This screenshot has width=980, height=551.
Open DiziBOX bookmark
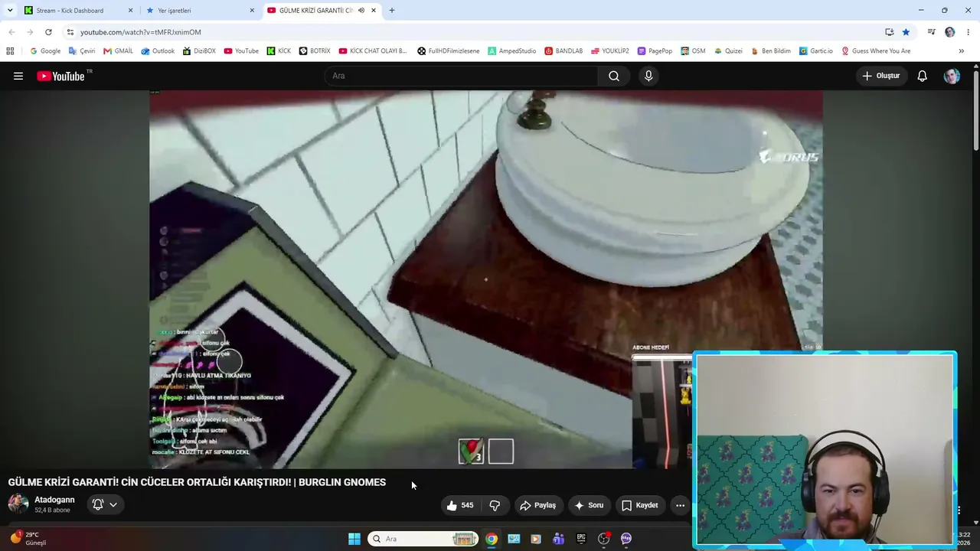pyautogui.click(x=199, y=51)
